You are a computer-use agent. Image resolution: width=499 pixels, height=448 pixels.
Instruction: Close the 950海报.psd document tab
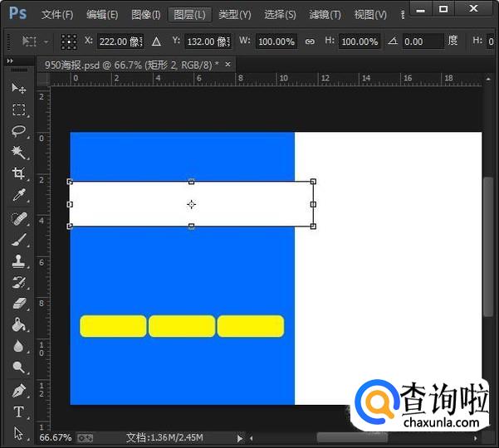228,64
